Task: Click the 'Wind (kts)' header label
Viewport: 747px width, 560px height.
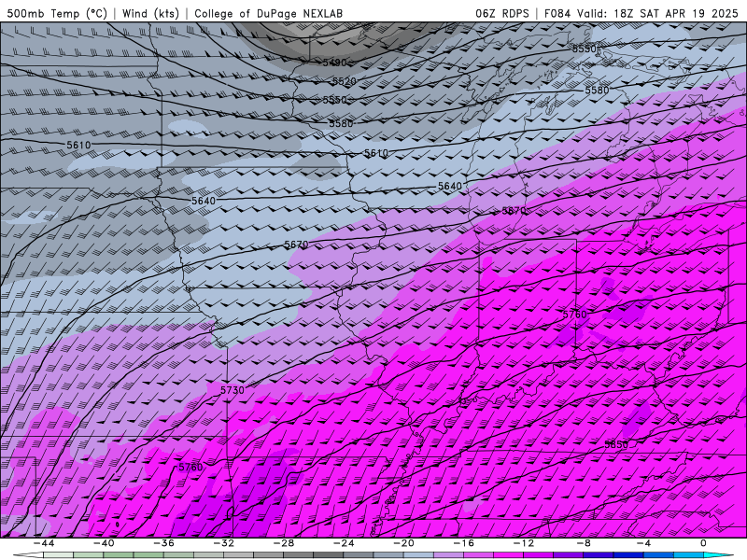Action: (x=150, y=13)
